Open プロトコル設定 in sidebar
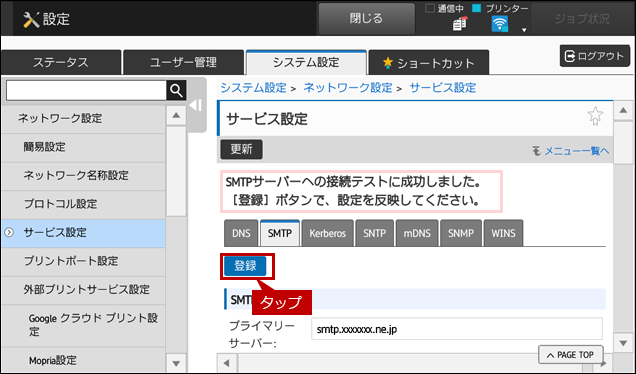The height and width of the screenshot is (374, 636). pos(83,204)
